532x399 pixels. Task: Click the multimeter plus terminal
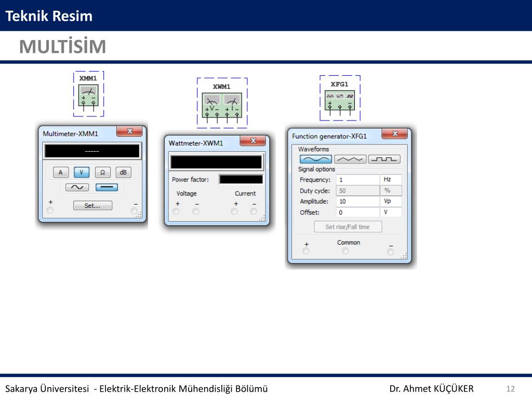tap(50, 211)
